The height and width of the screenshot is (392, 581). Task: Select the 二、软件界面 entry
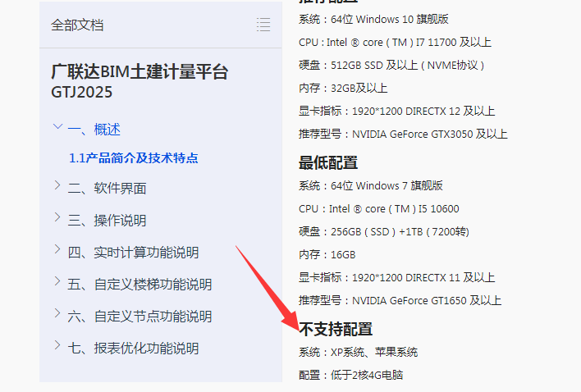(107, 188)
